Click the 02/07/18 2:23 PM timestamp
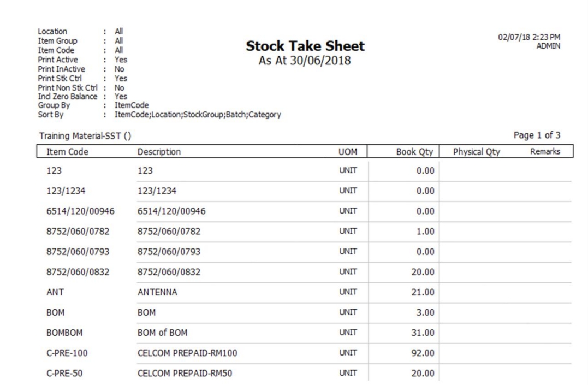Screen dimensions: 588x385 (528, 37)
